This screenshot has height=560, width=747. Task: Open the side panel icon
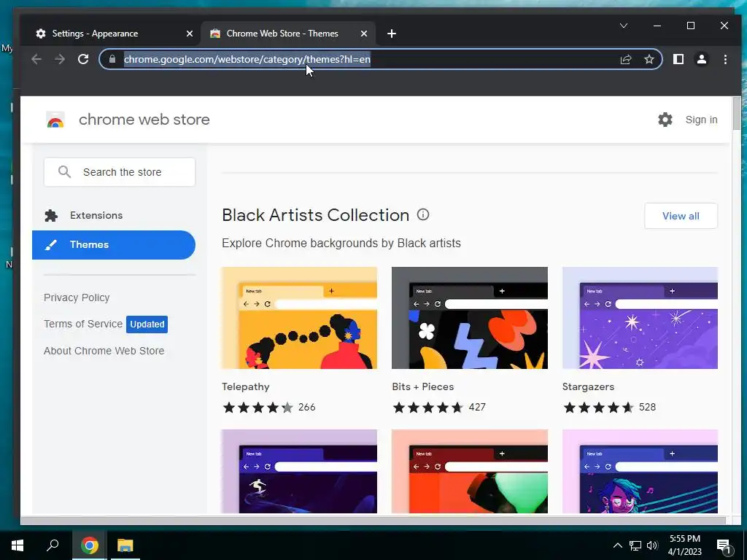tap(678, 59)
